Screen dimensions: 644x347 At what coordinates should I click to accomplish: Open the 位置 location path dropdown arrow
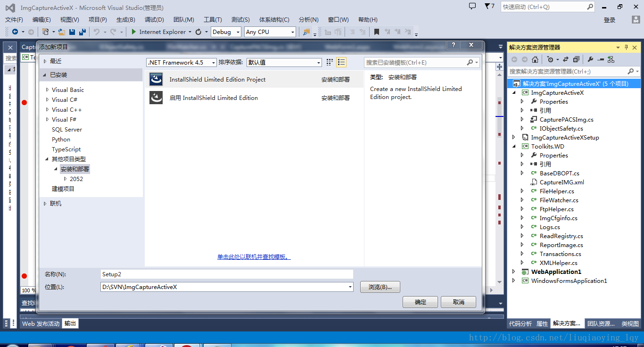tap(350, 287)
